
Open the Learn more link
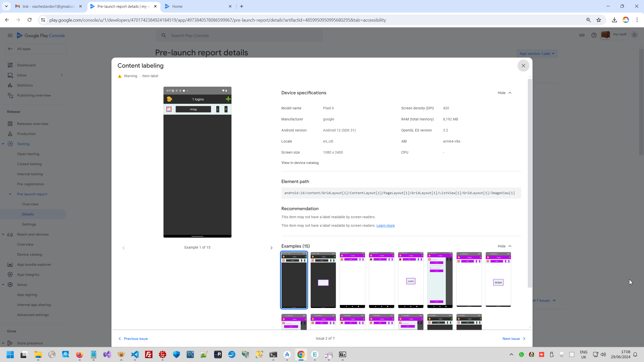tap(385, 225)
